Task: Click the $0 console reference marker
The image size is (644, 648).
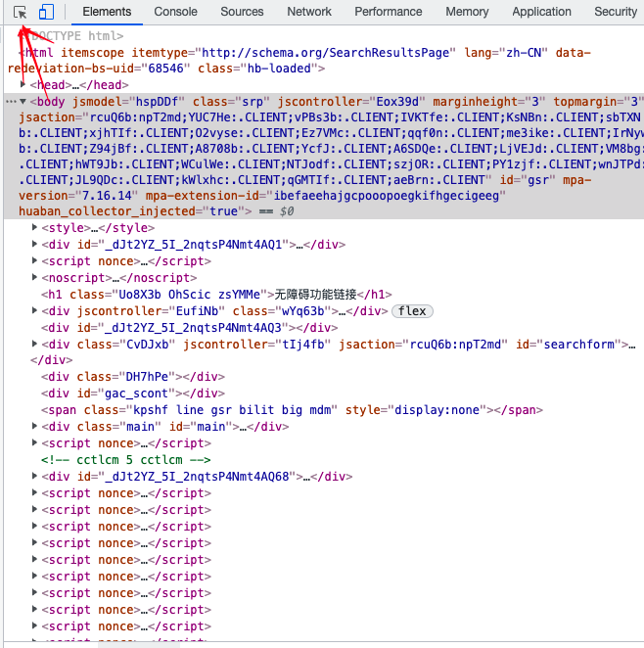Action: [287, 211]
